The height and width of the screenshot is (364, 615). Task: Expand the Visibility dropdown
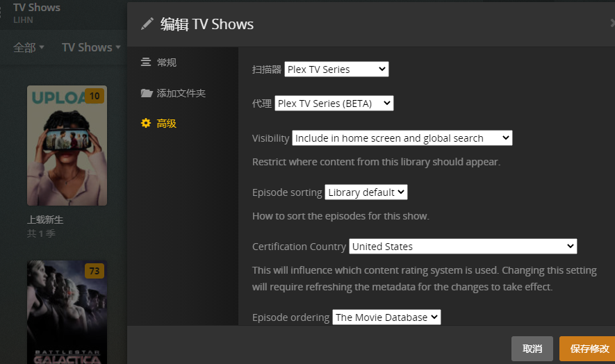[x=402, y=138]
